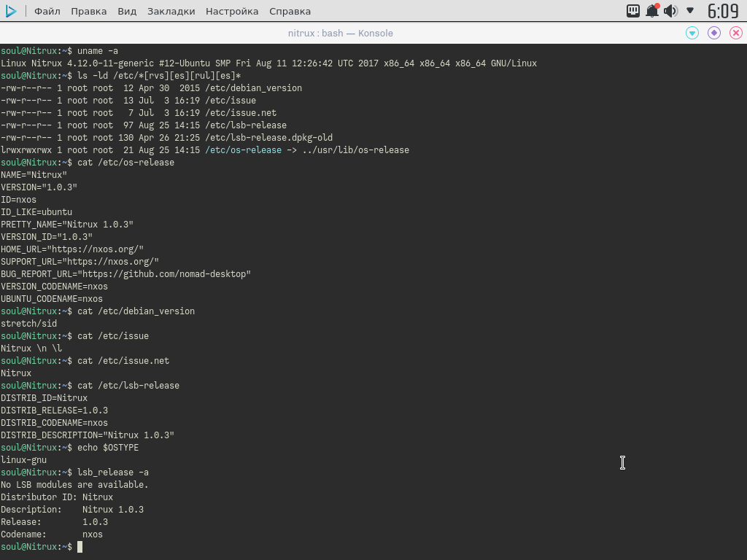The image size is (747, 560).
Task: Open the Nitrux application launcher icon
Action: click(10, 11)
